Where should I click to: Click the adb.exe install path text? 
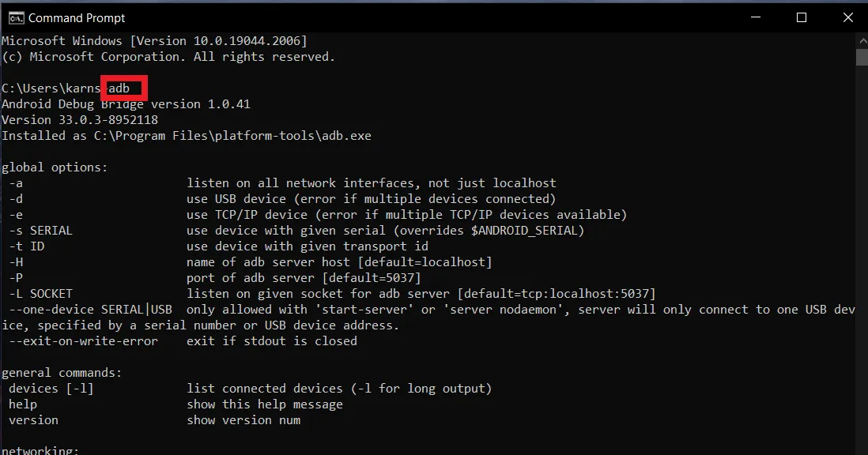click(x=232, y=136)
